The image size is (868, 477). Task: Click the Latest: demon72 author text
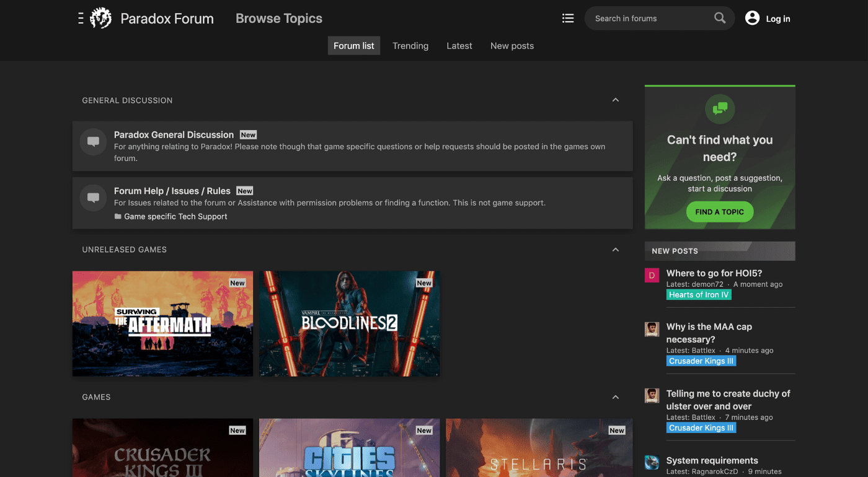pyautogui.click(x=695, y=284)
